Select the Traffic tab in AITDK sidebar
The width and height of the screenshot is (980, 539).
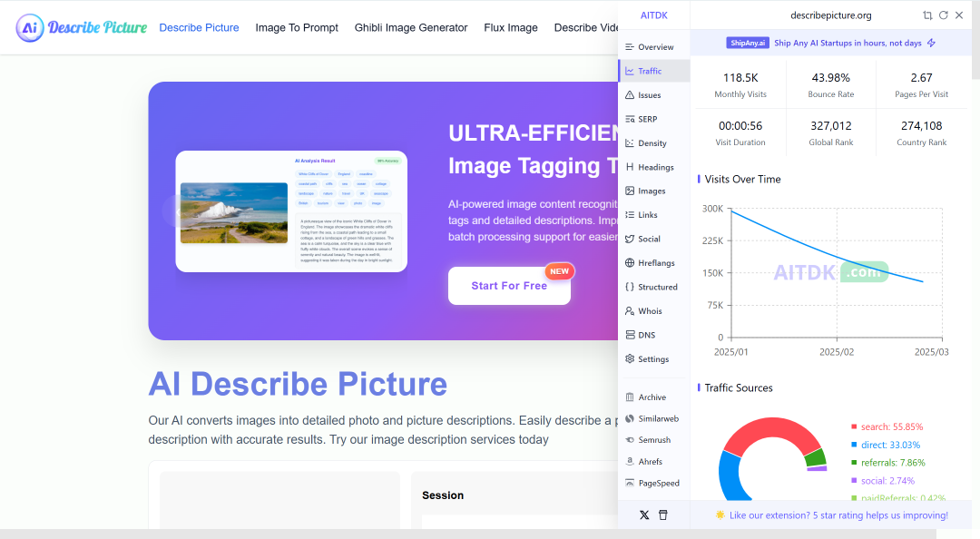coord(653,71)
